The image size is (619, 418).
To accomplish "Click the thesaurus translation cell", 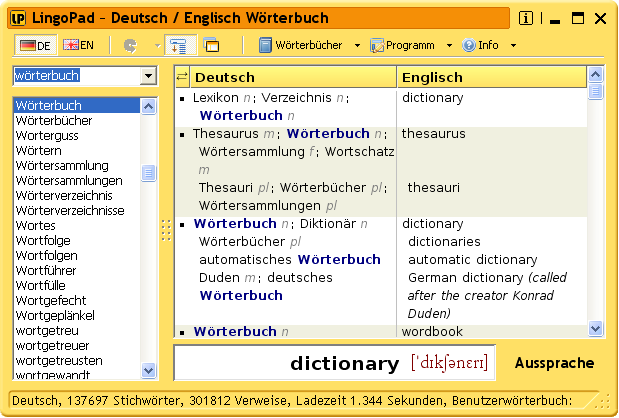I will pos(433,133).
